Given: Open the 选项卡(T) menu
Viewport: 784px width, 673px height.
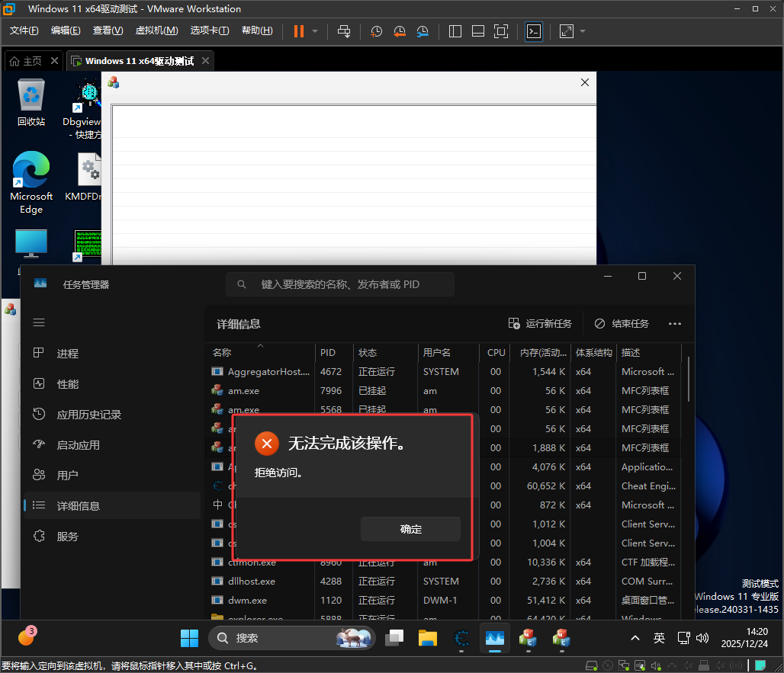Looking at the screenshot, I should [x=210, y=30].
